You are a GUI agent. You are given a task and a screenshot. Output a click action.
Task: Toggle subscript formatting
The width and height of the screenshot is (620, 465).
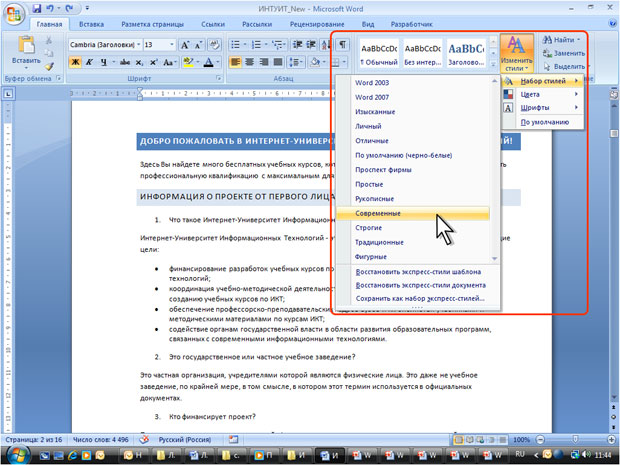pyautogui.click(x=139, y=62)
